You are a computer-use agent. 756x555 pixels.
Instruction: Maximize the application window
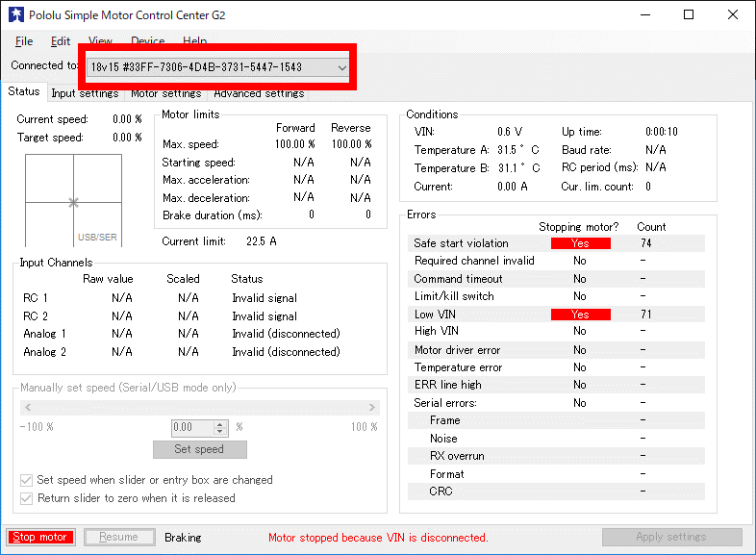click(689, 15)
